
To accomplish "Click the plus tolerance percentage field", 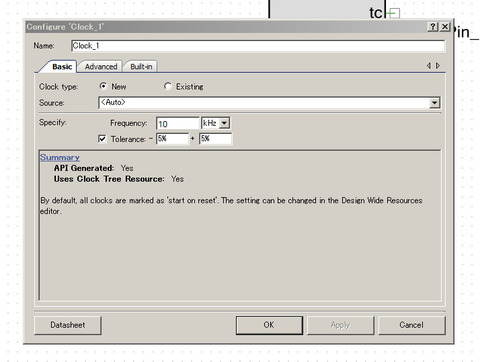I will (215, 139).
